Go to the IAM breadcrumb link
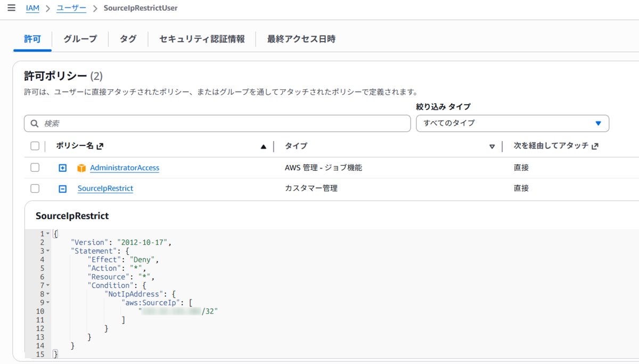The image size is (639, 364). pyautogui.click(x=32, y=8)
